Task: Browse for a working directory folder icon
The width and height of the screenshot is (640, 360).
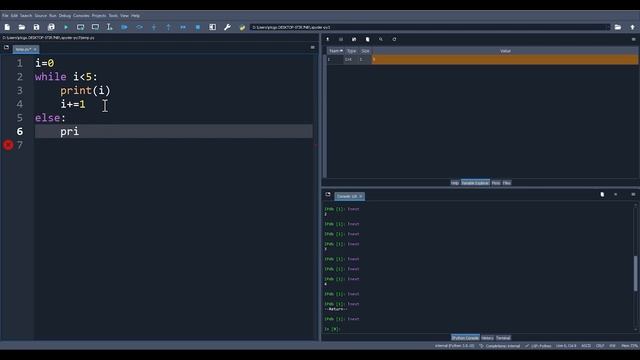Action: [618, 27]
